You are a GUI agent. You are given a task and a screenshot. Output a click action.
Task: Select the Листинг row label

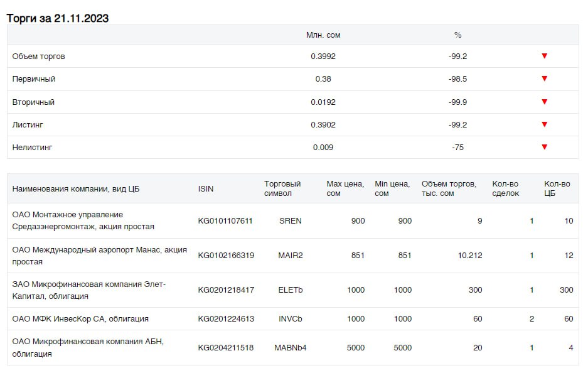point(28,124)
